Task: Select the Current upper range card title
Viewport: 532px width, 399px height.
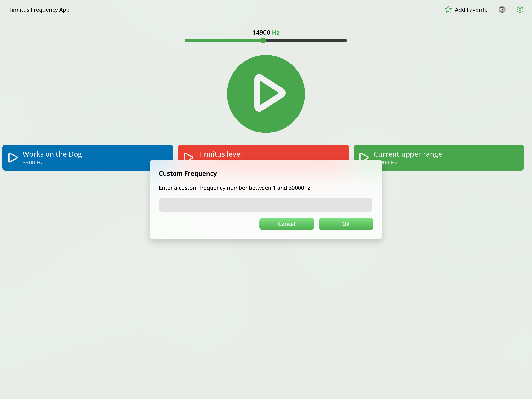Action: pyautogui.click(x=408, y=154)
